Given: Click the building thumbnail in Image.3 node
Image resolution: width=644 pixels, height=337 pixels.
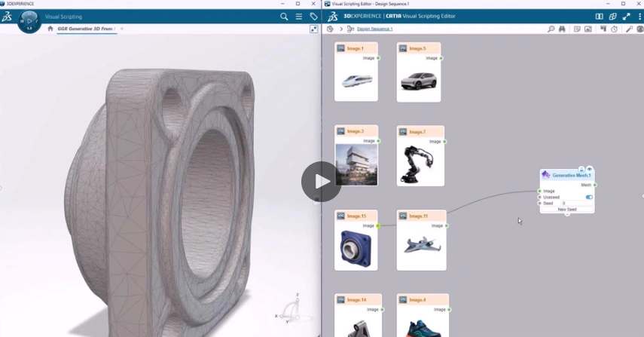Looking at the screenshot, I should (x=356, y=164).
